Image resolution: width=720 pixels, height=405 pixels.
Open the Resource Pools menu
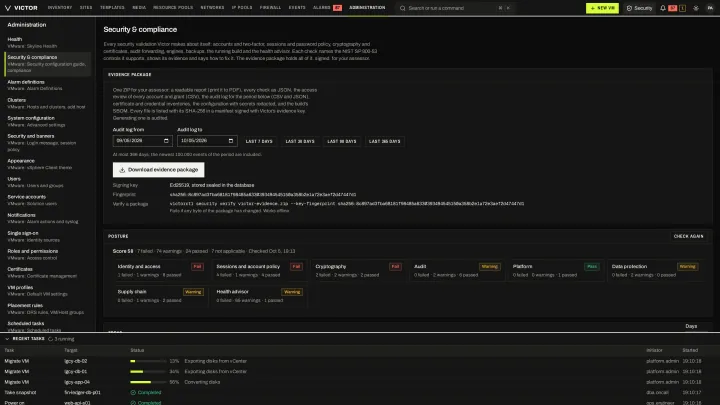pyautogui.click(x=173, y=8)
